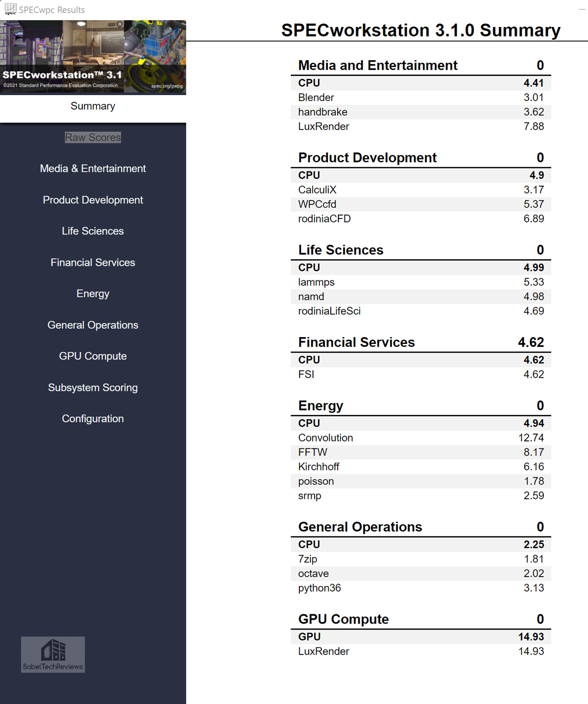Select the srmp row label
The width and height of the screenshot is (588, 704).
click(x=310, y=496)
